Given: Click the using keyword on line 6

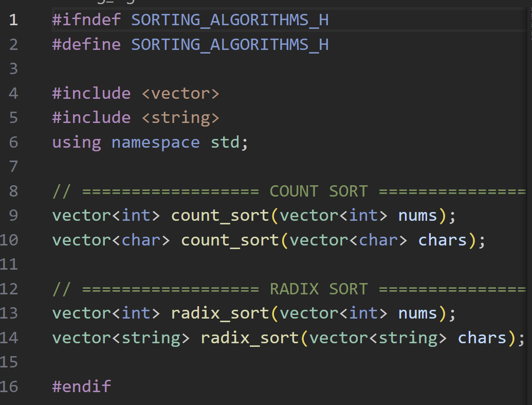Looking at the screenshot, I should [x=76, y=142].
